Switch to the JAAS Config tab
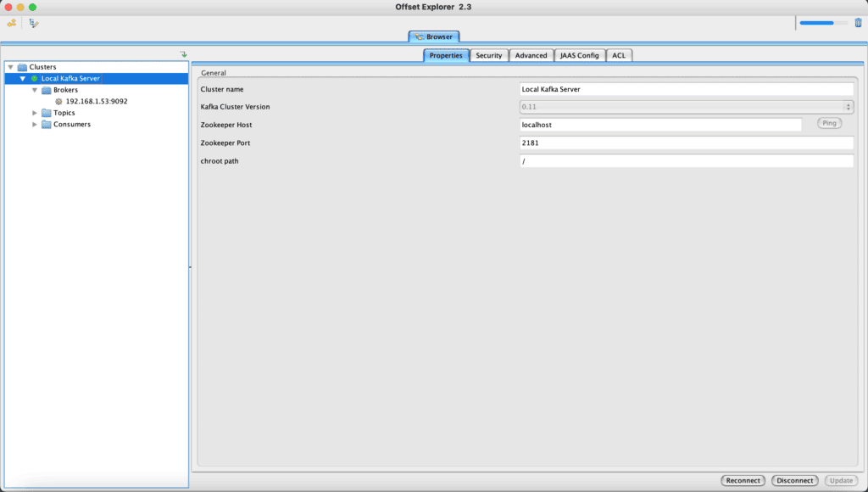This screenshot has width=868, height=492. (580, 55)
